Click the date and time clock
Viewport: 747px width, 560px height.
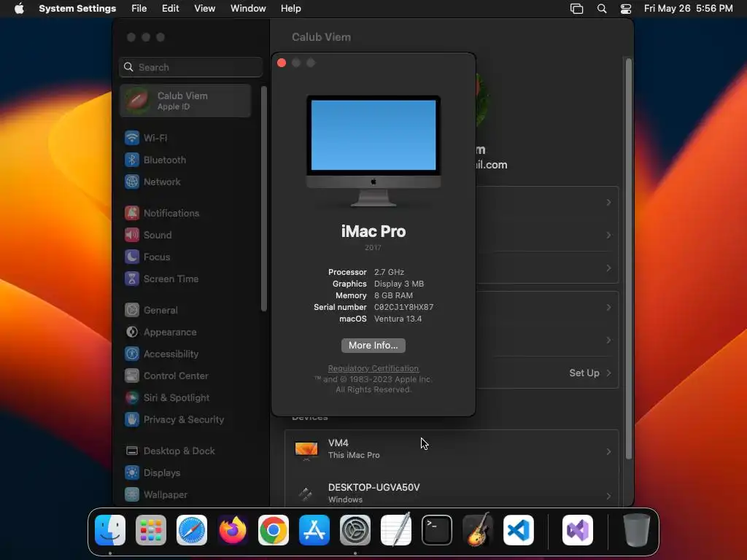point(689,9)
